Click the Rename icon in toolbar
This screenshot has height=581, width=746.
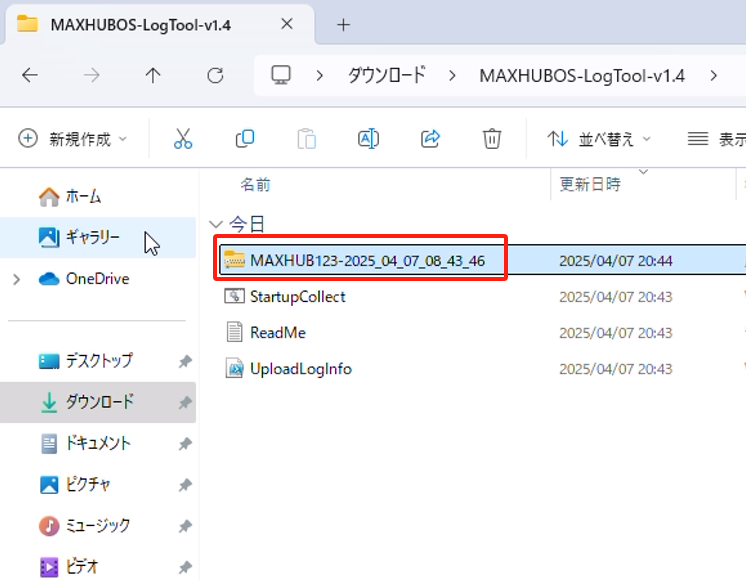(368, 139)
